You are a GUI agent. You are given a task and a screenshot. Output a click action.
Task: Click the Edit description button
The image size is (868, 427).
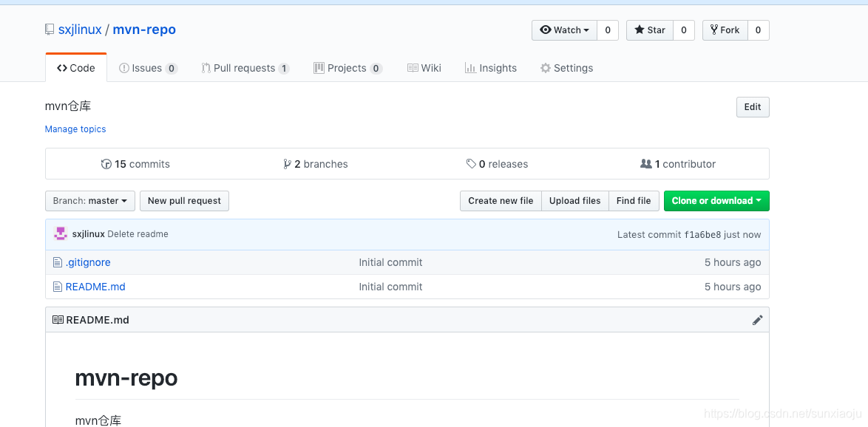click(x=753, y=107)
